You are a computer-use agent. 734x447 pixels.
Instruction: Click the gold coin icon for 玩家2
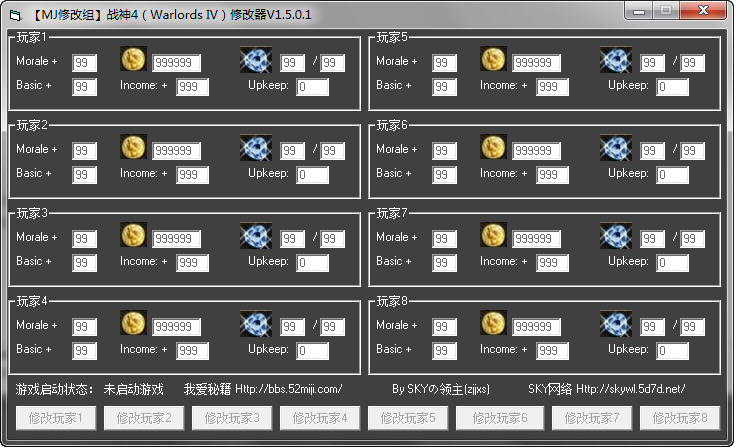coord(133,147)
